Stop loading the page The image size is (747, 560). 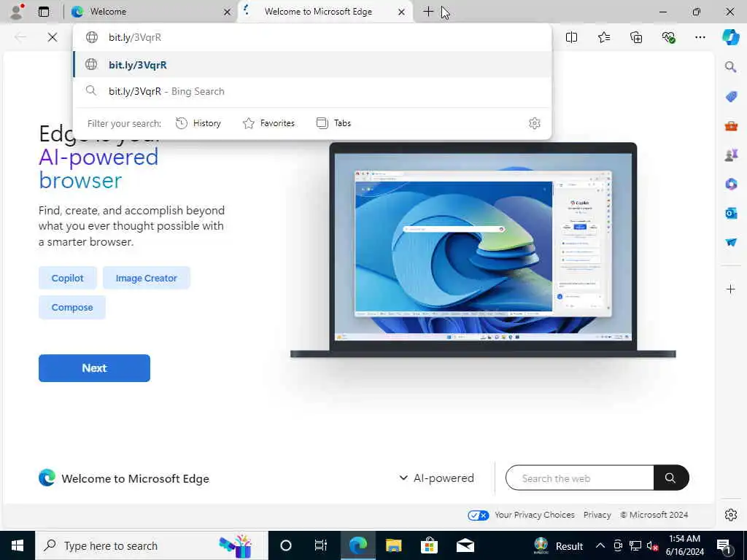53,37
